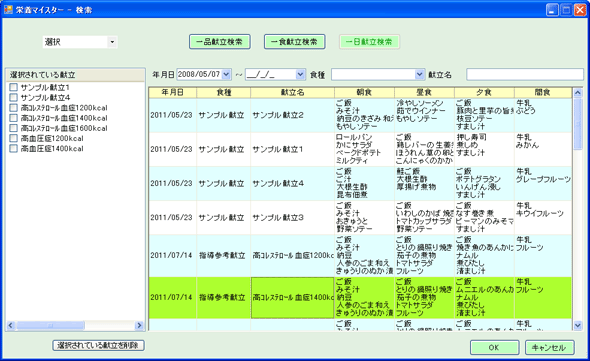Image resolution: width=590 pixels, height=361 pixels.
Task: Check 高コレステロール血症1400kcal in selected list
Action: [14, 118]
